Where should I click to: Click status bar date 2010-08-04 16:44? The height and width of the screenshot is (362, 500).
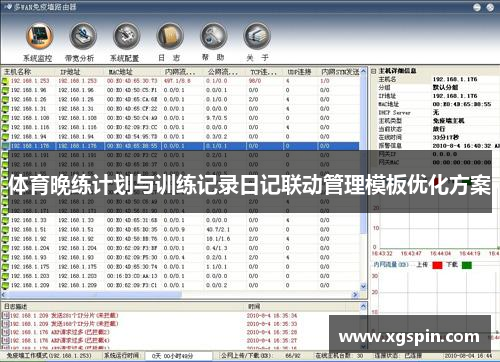pos(468,356)
